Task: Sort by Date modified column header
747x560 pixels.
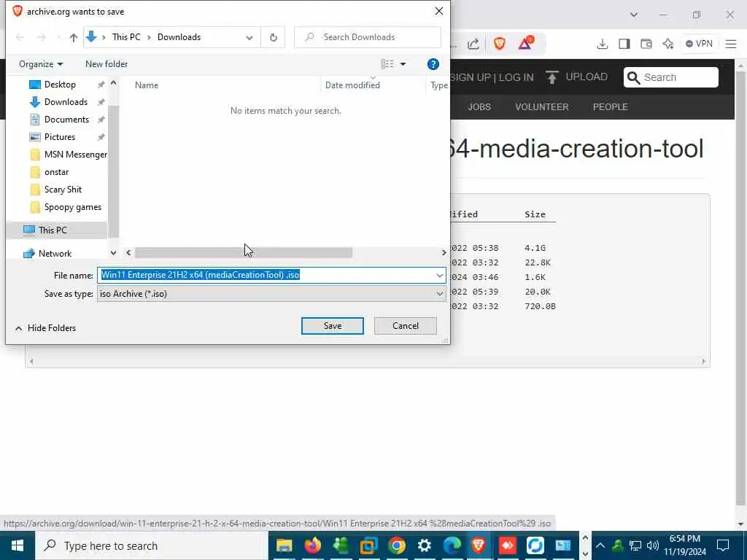Action: click(x=352, y=85)
